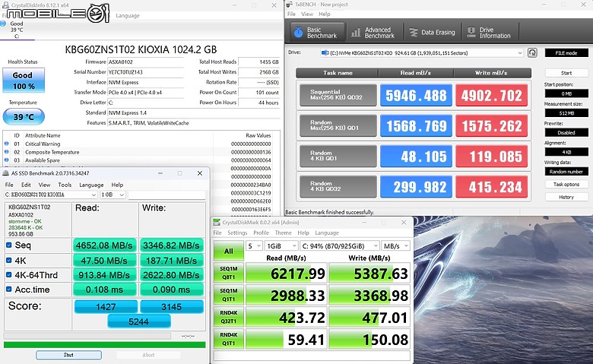The image size is (593, 364).
Task: Select the Measurement size 512 MB box
Action: click(x=566, y=113)
